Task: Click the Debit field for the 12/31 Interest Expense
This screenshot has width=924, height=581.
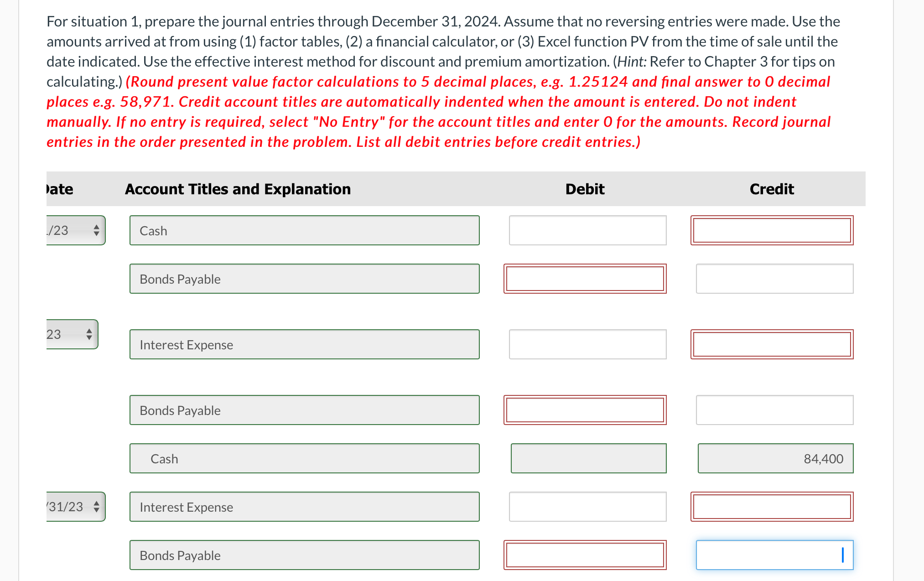Action: tap(587, 506)
